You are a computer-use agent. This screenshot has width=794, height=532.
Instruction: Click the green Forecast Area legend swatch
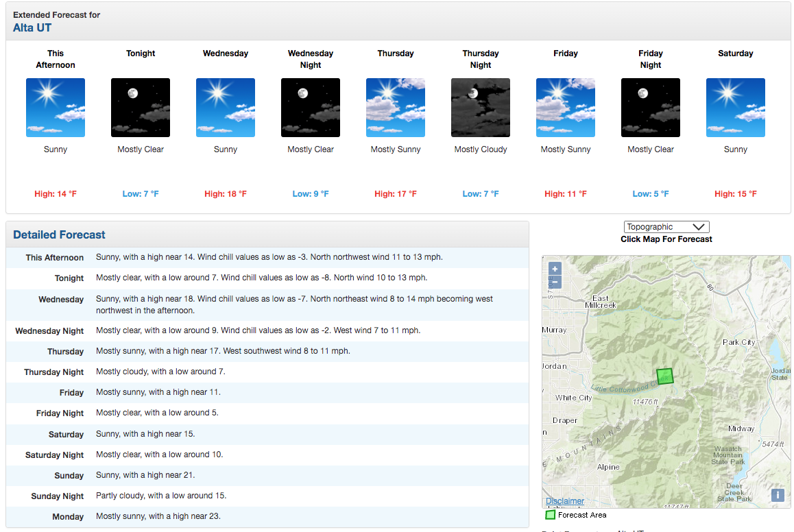pyautogui.click(x=550, y=515)
